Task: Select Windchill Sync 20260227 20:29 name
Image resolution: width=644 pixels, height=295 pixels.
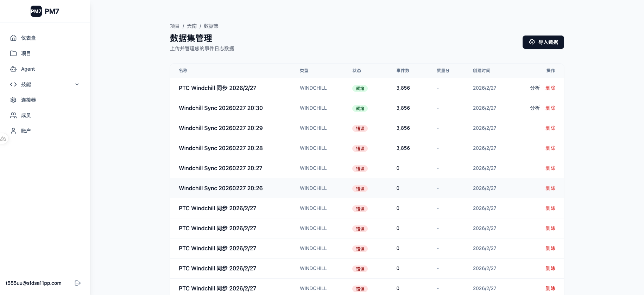Action: tap(221, 128)
